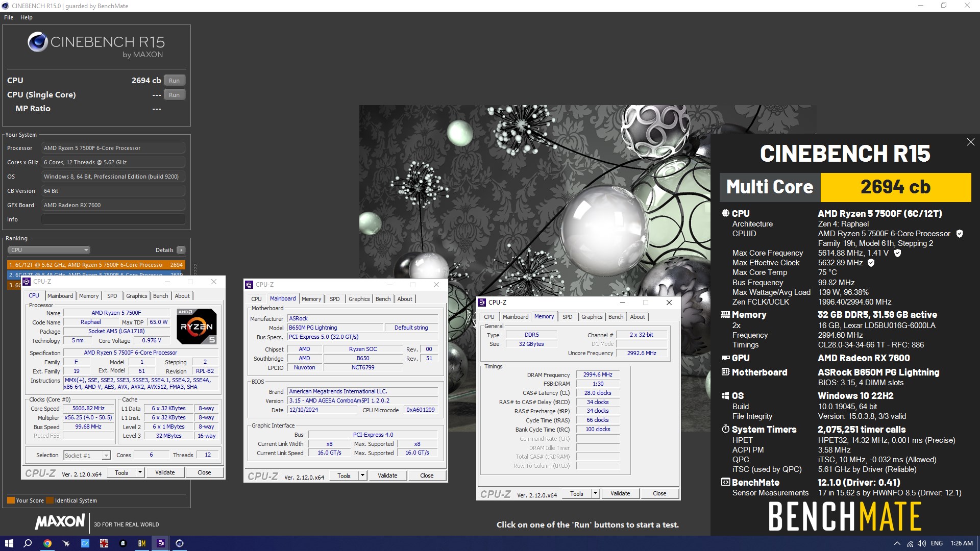Click the shield icon beside Max Effective Clock
The image size is (980, 551).
[871, 263]
